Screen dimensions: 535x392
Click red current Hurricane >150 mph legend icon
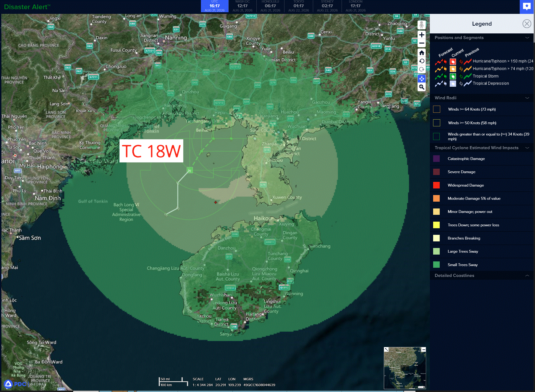453,62
